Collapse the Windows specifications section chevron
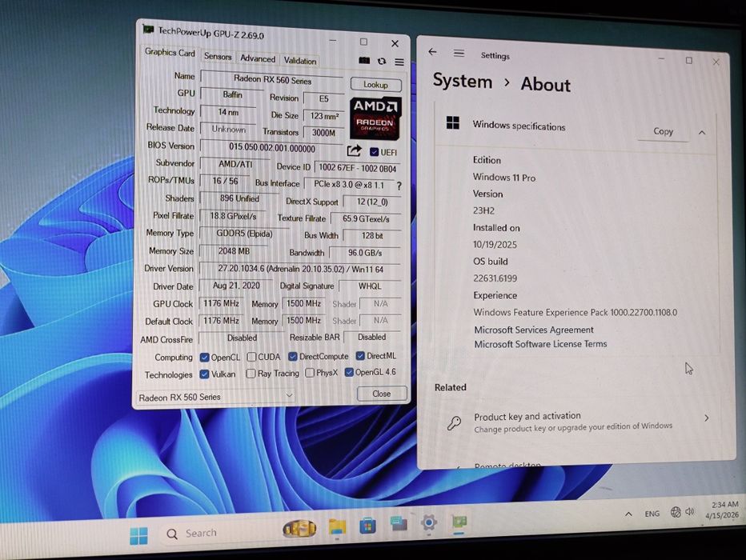 click(702, 133)
